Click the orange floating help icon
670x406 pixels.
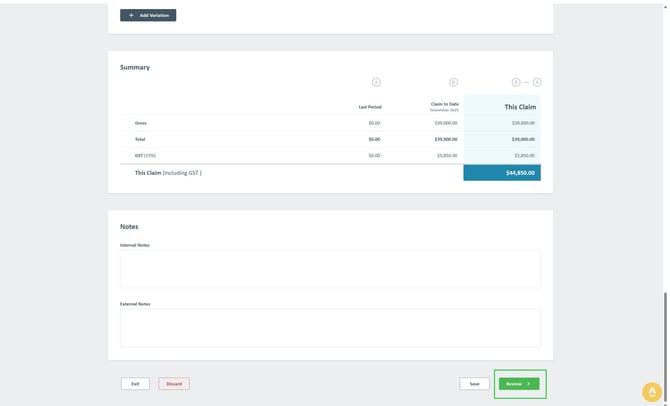[x=651, y=392]
